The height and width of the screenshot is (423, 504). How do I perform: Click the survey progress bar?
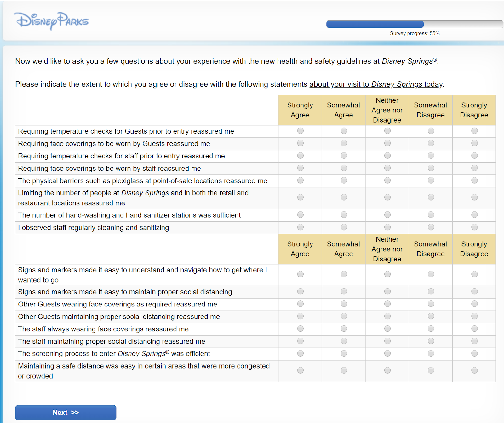pos(414,24)
